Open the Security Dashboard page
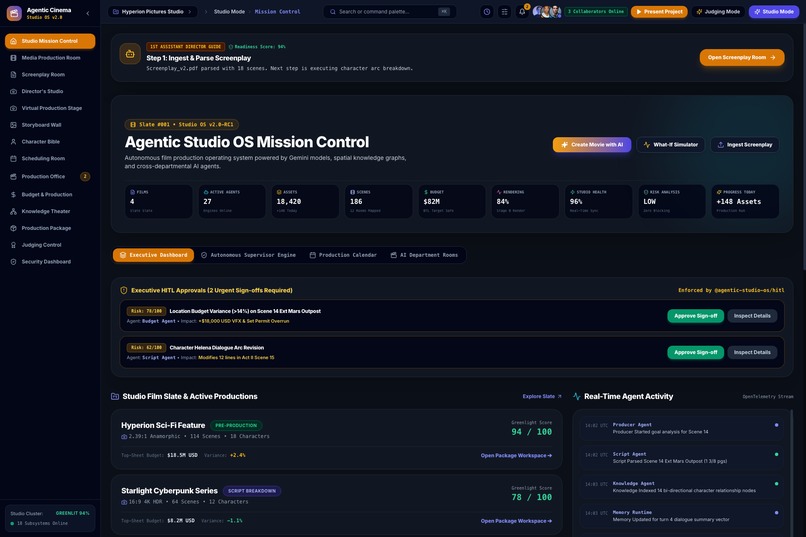The height and width of the screenshot is (537, 806). [x=50, y=262]
